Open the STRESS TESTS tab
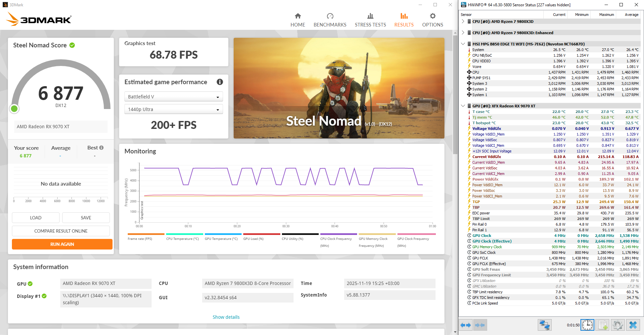644x335 pixels. [370, 20]
